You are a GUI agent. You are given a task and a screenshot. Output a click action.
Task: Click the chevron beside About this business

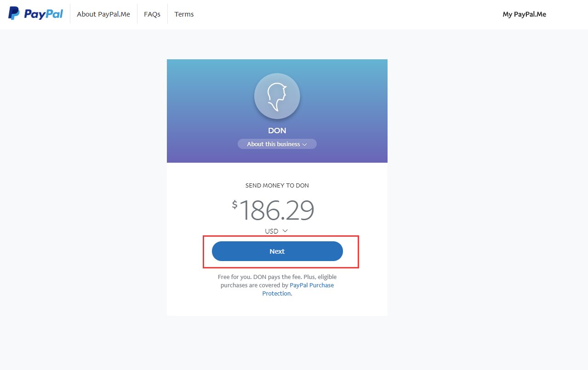click(x=304, y=144)
